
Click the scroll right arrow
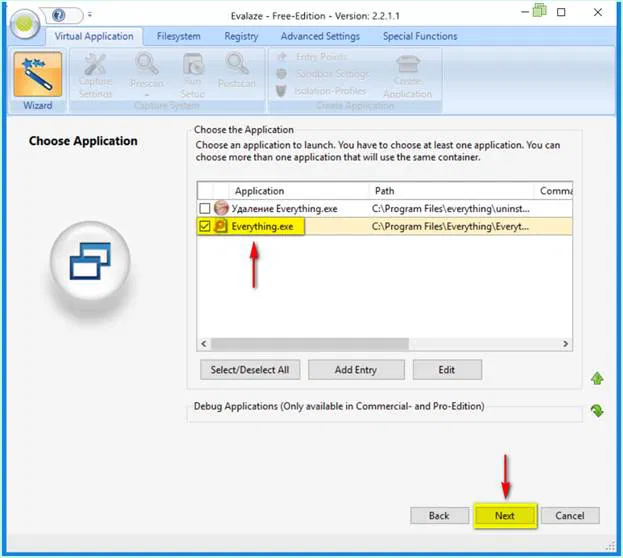tap(565, 344)
